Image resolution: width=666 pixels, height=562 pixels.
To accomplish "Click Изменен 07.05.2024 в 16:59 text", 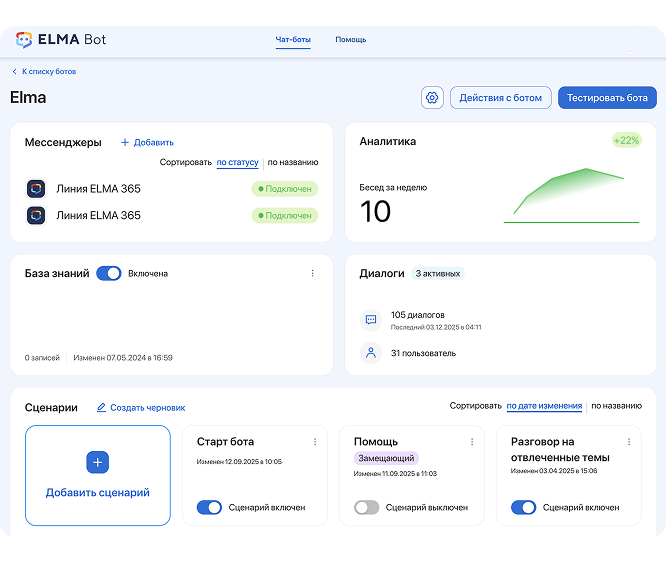I will (123, 358).
